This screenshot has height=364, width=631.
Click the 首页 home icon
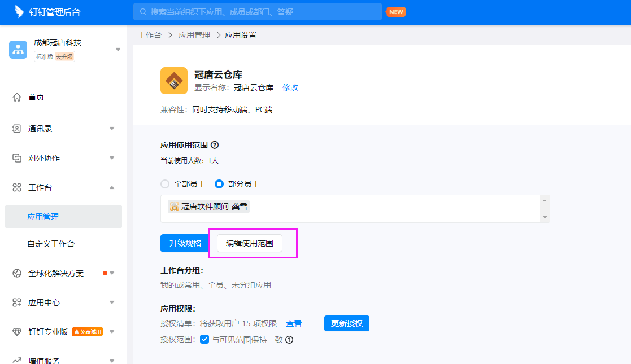17,97
